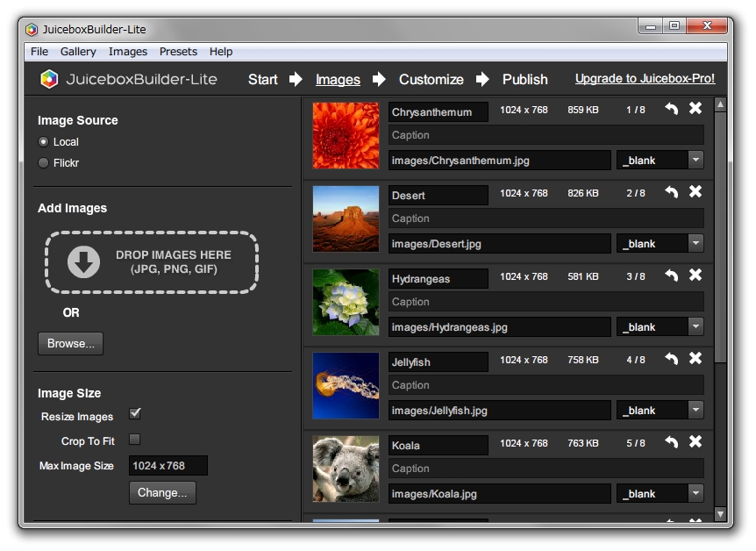Remove the Jellyfish image using the X icon
756x551 pixels.
coord(697,358)
